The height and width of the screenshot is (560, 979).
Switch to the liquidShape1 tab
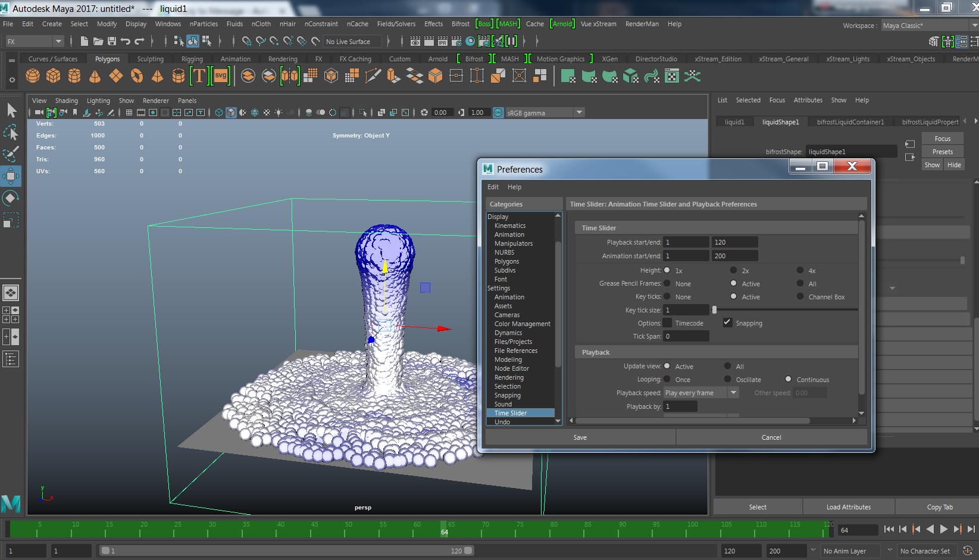780,121
